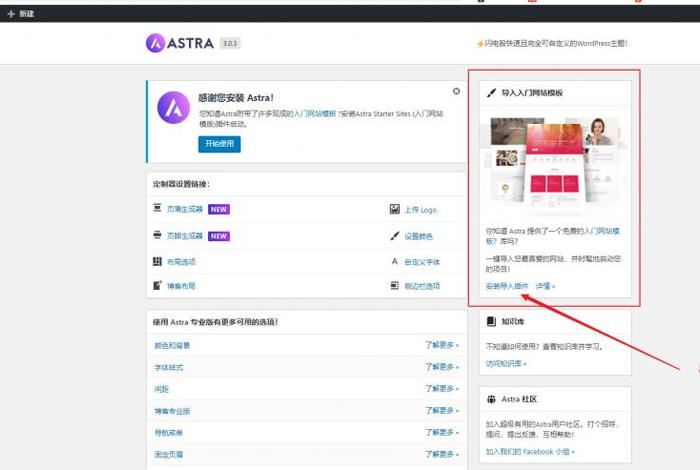
Task: Open 入门网站模板 link in the import card
Action: tap(553, 236)
